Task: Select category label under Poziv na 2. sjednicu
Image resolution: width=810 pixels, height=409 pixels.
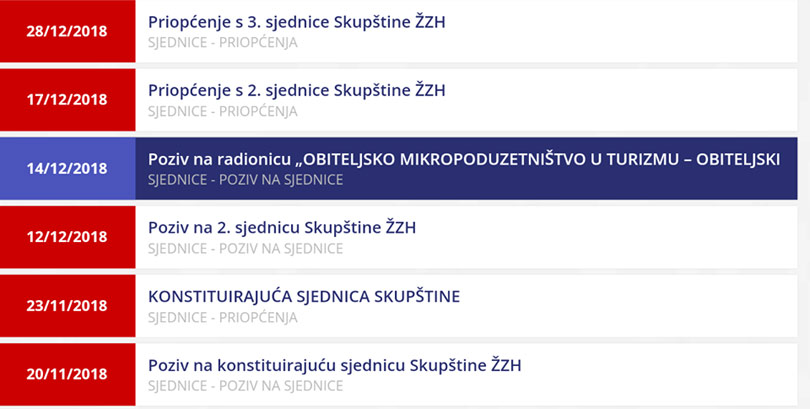Action: coord(245,248)
